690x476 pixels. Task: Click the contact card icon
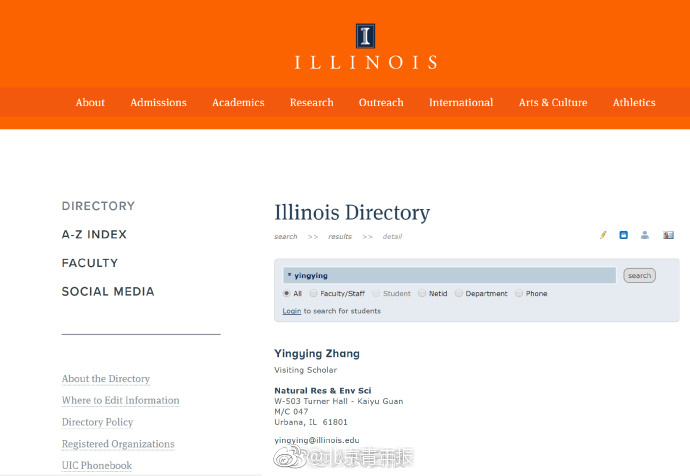(668, 235)
